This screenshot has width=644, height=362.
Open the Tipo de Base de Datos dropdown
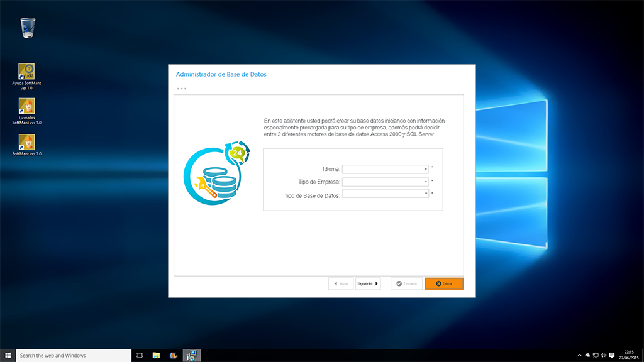(426, 194)
